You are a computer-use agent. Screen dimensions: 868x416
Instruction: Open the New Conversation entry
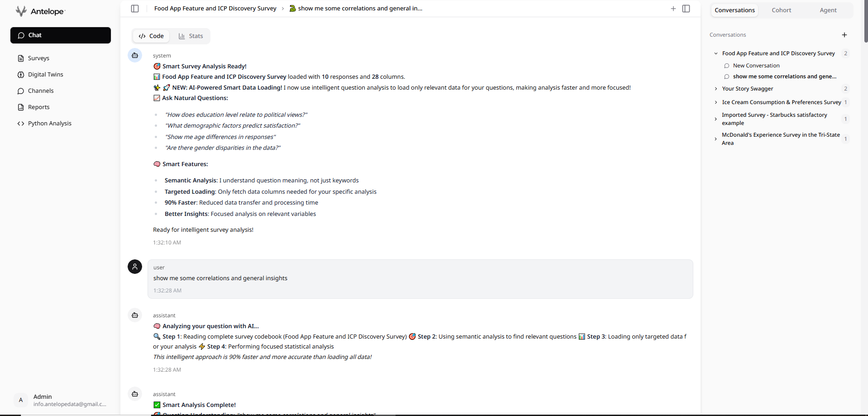756,66
